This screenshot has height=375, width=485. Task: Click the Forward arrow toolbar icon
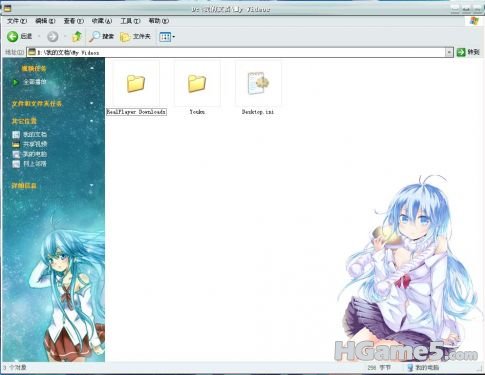[52, 36]
